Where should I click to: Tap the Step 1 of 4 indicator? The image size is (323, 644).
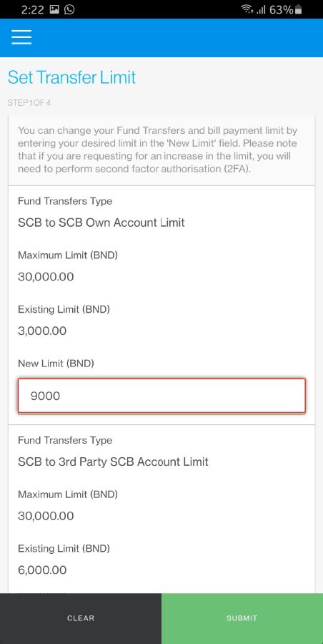tap(29, 103)
